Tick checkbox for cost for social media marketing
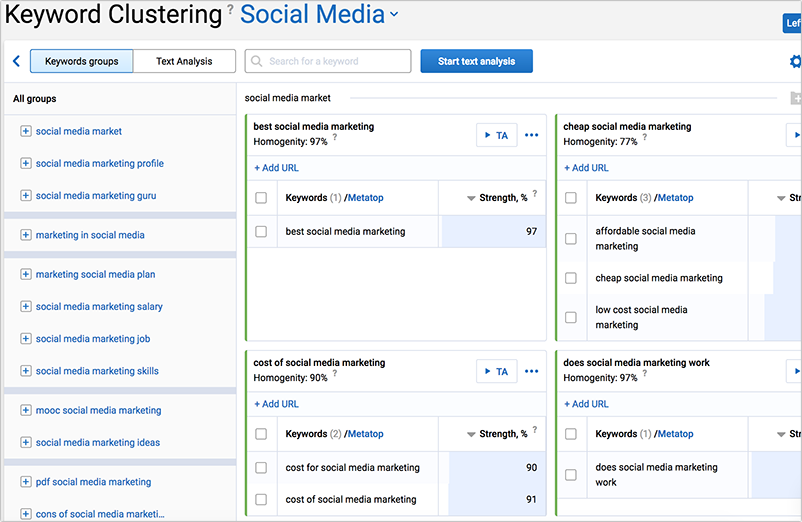The height and width of the screenshot is (522, 802). [x=261, y=467]
